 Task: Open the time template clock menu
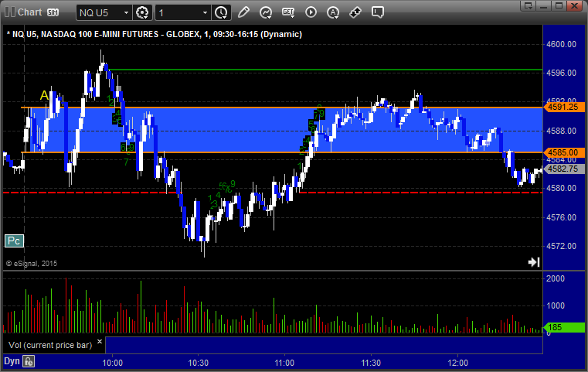pyautogui.click(x=221, y=13)
